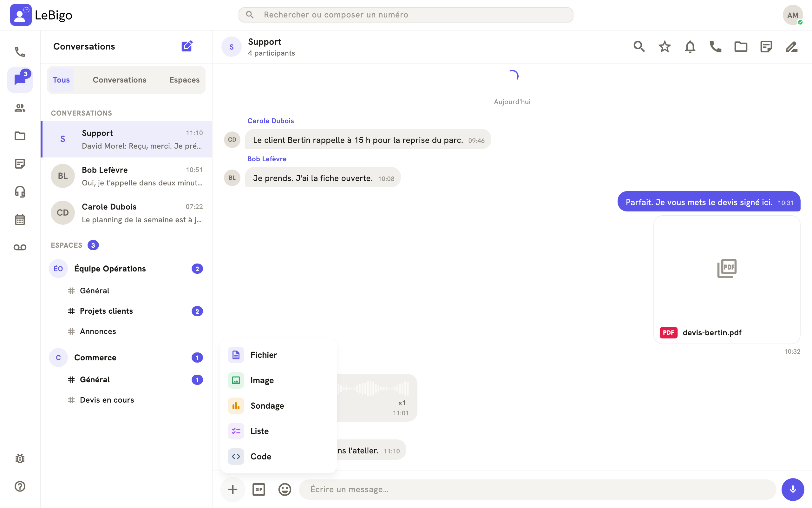Open the headset sidebar icon

point(20,191)
